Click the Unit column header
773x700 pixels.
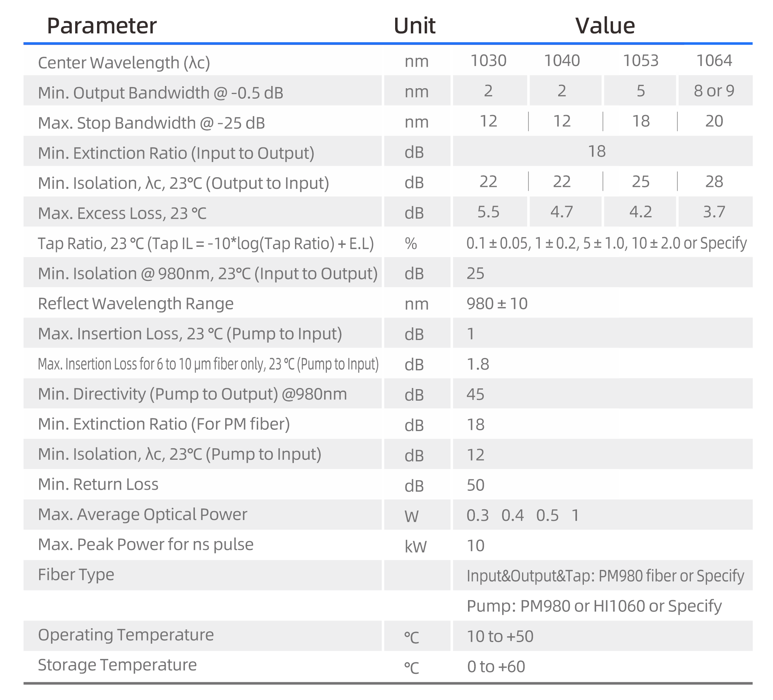tap(414, 26)
